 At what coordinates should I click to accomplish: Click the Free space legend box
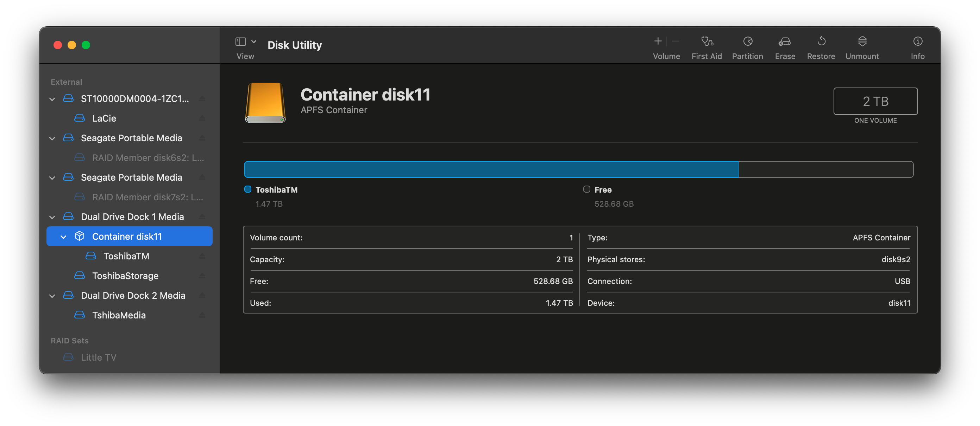tap(587, 189)
